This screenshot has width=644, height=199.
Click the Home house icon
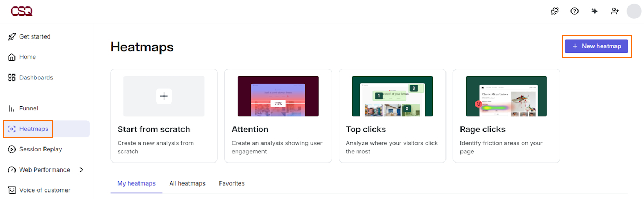coord(12,57)
